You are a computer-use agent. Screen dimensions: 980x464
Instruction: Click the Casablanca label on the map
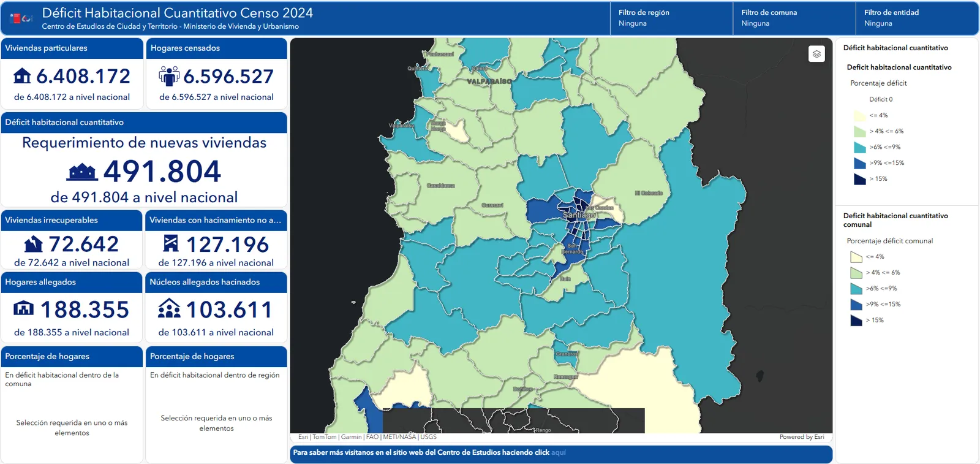pyautogui.click(x=441, y=185)
